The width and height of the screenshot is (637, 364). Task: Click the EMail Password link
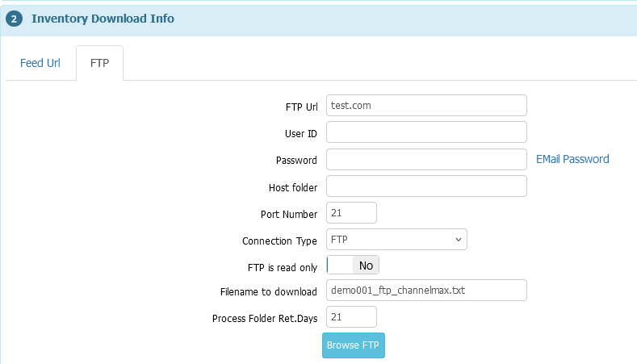[572, 159]
